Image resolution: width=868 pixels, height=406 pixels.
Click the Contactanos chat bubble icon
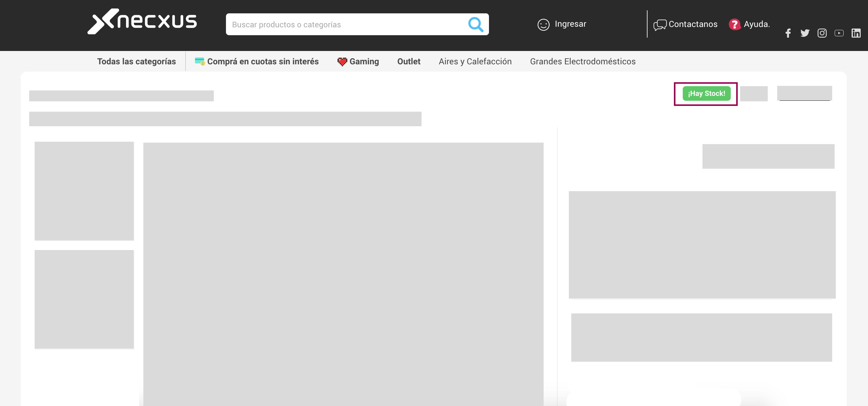pos(659,25)
